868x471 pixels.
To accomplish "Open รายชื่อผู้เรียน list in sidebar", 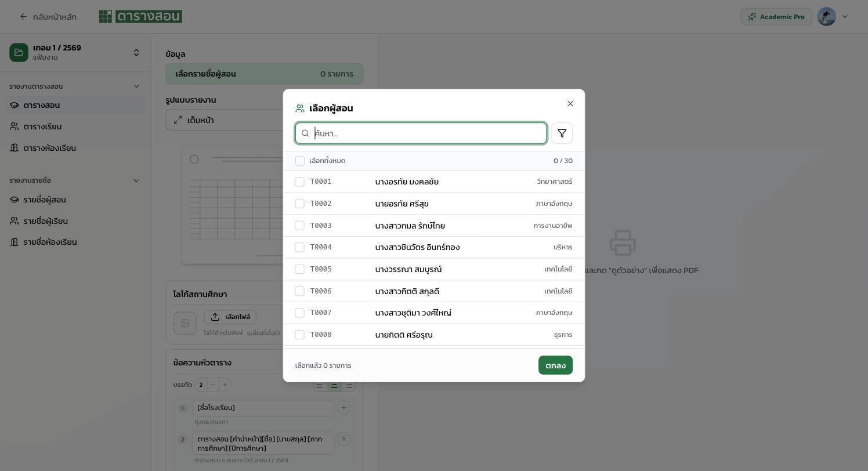I will pyautogui.click(x=75, y=221).
